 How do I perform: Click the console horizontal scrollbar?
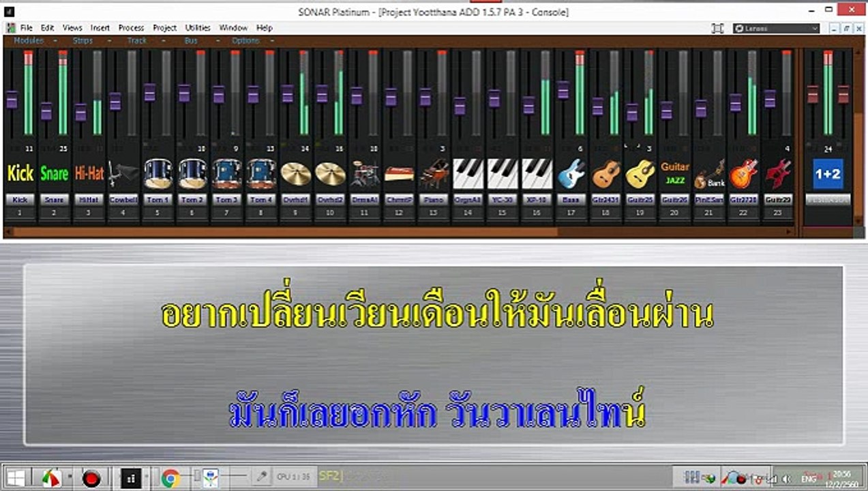tap(285, 232)
